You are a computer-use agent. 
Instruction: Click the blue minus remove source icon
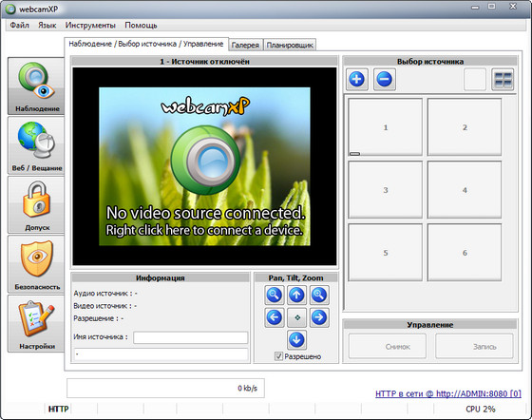point(385,80)
